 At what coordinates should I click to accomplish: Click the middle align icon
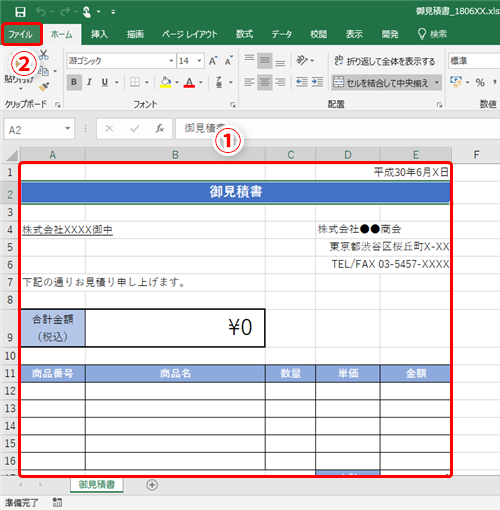tap(265, 61)
